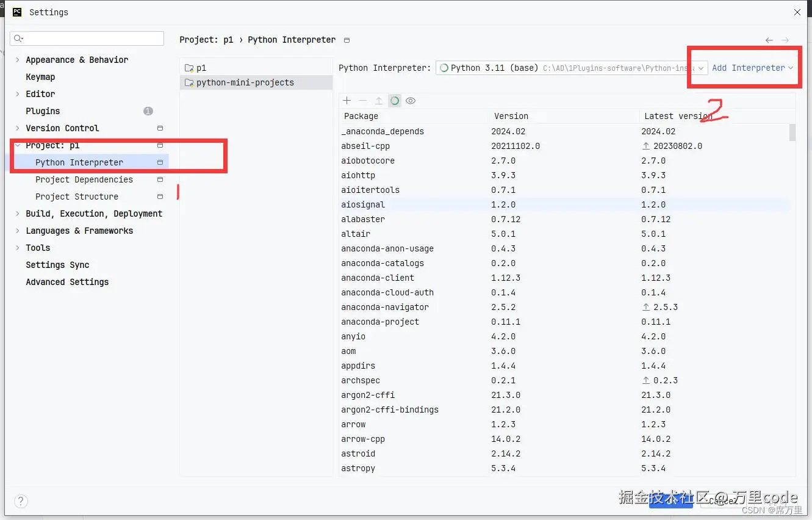
Task: Click the help question mark button
Action: click(x=21, y=502)
